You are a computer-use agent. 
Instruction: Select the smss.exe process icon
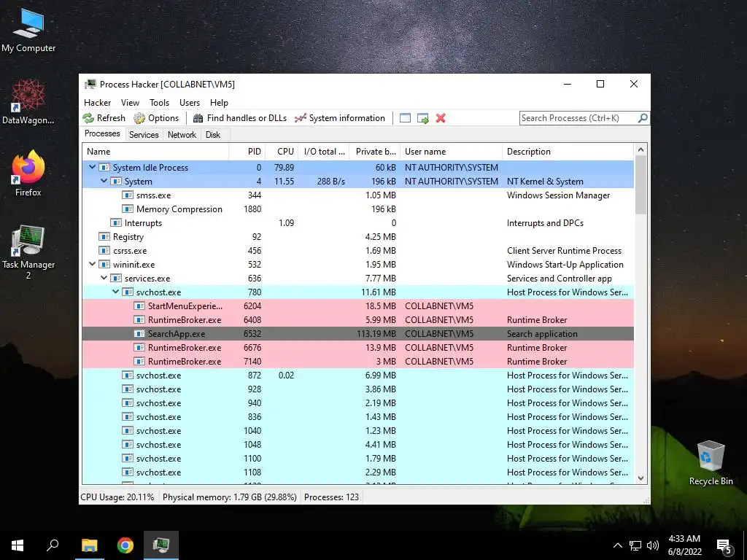point(127,195)
